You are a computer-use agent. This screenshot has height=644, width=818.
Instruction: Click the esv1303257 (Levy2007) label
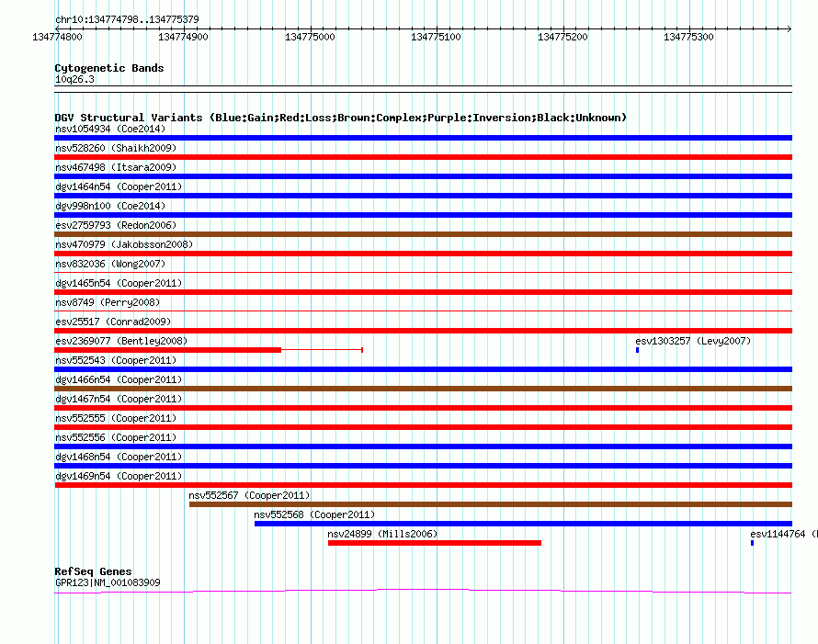point(693,341)
